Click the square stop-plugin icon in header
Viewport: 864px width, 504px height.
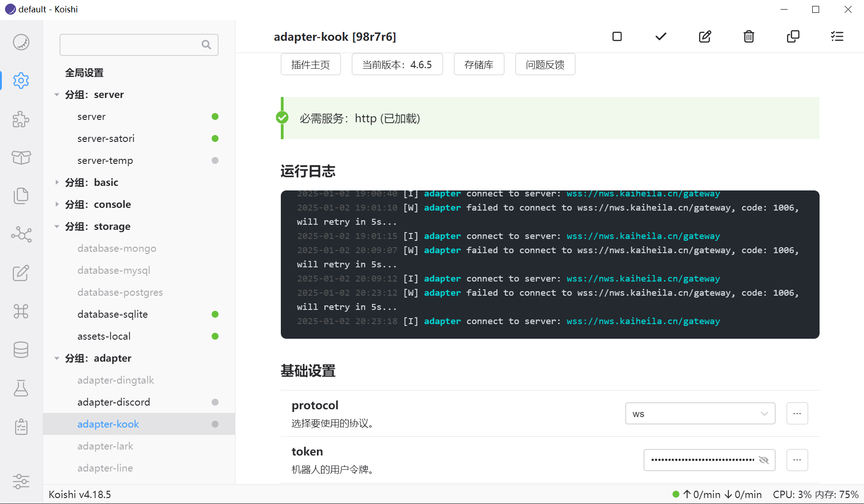point(617,37)
